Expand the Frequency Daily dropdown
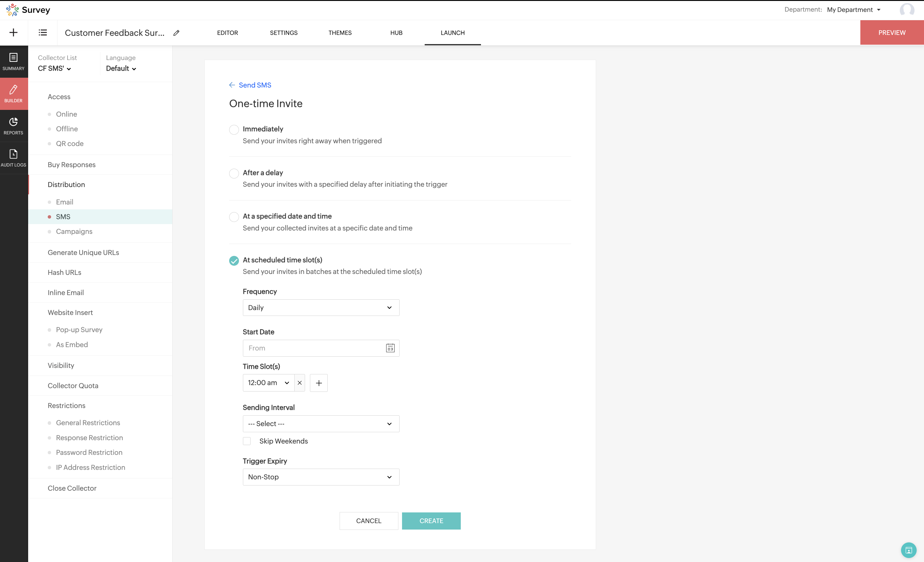 point(321,308)
